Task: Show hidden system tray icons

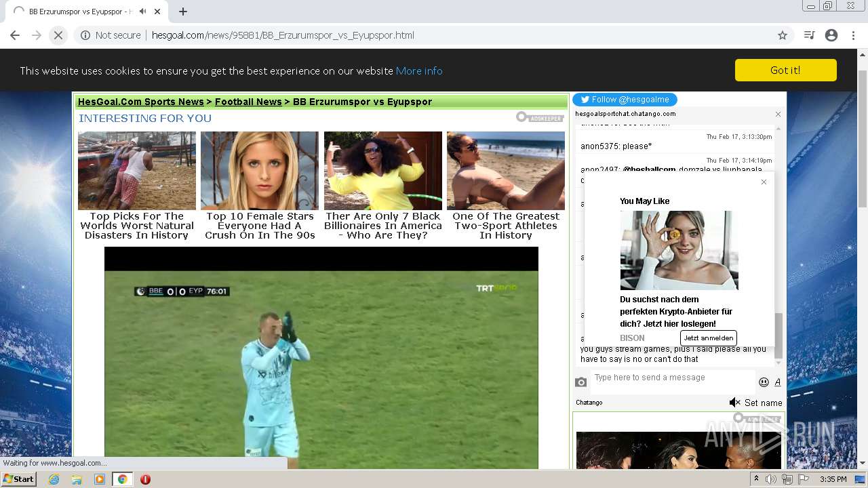Action: (757, 479)
